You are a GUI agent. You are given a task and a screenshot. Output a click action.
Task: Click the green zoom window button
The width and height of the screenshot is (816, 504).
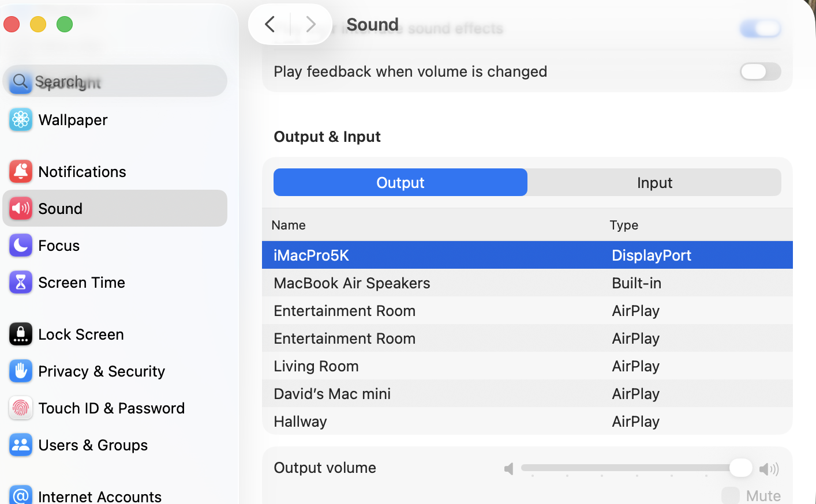[x=65, y=24]
